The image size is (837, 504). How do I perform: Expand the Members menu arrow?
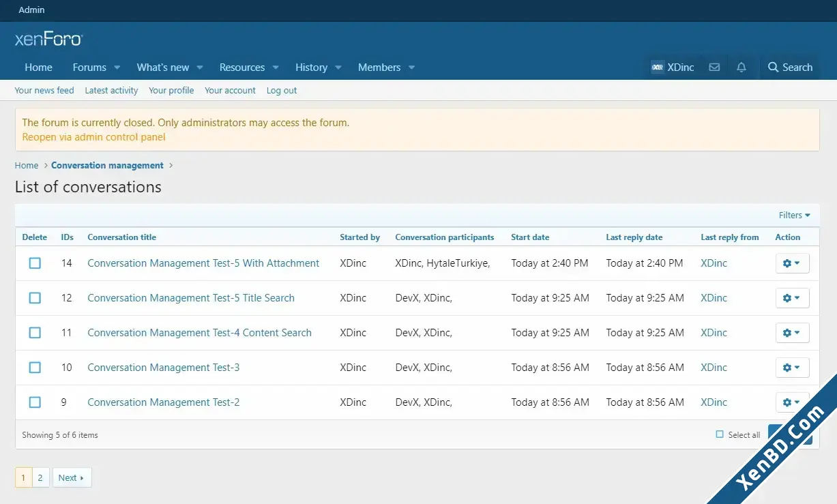[411, 68]
